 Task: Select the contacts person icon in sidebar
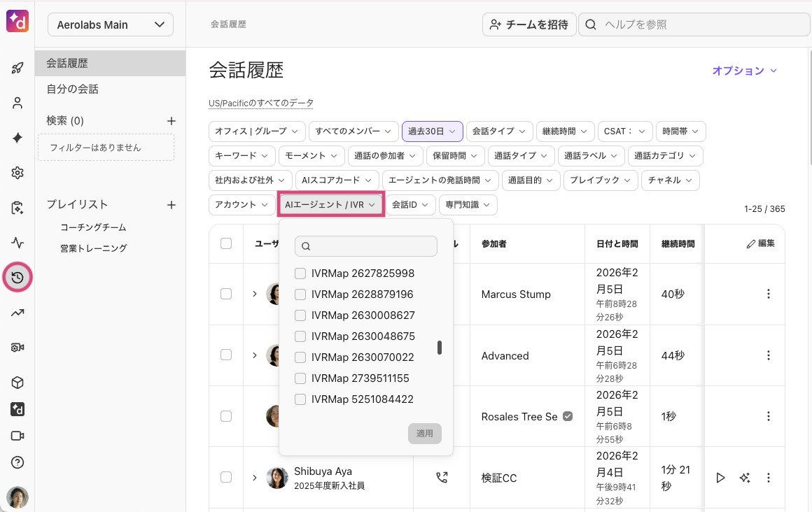(x=17, y=102)
